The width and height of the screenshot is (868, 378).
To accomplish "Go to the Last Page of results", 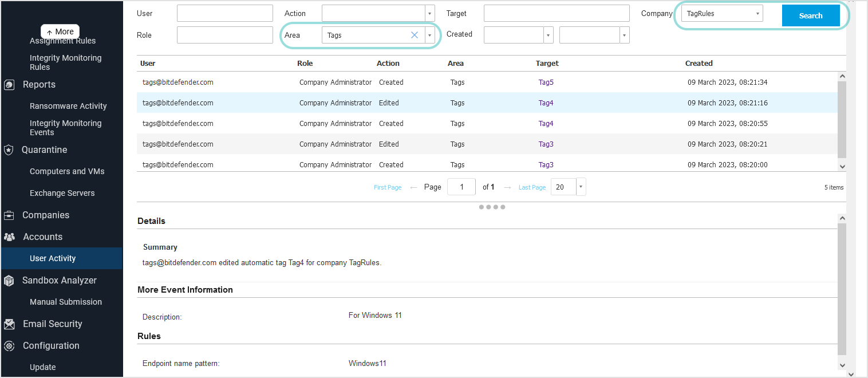I will coord(532,187).
